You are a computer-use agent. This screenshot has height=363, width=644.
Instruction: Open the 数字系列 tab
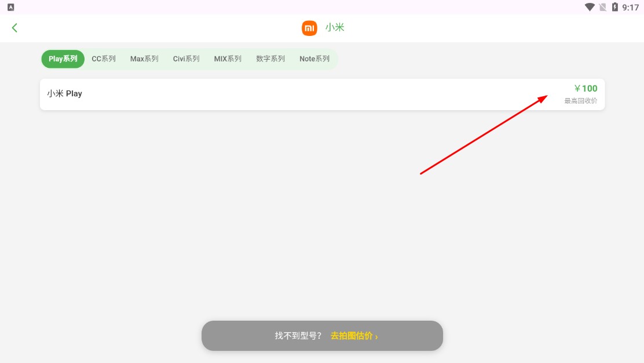click(270, 59)
